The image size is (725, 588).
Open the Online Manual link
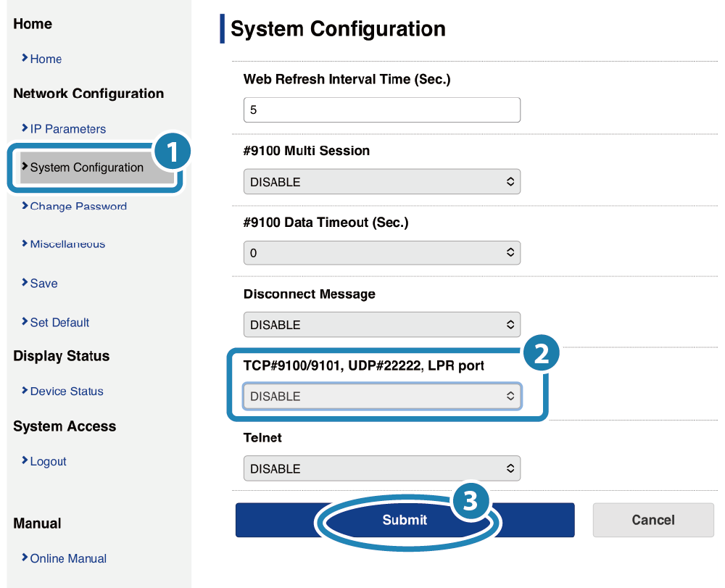tap(68, 558)
